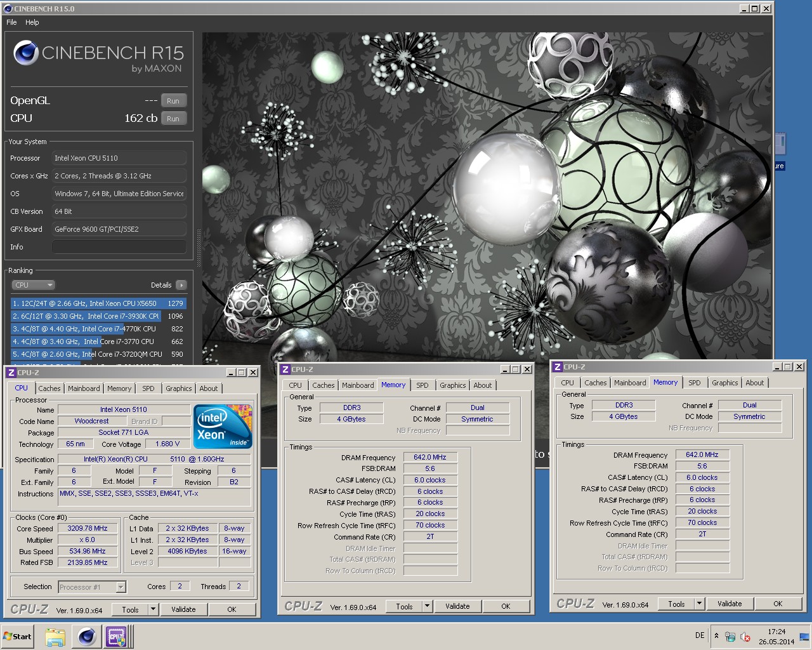Open CPU tab in middle CPU-Z window
This screenshot has width=812, height=650.
click(296, 385)
